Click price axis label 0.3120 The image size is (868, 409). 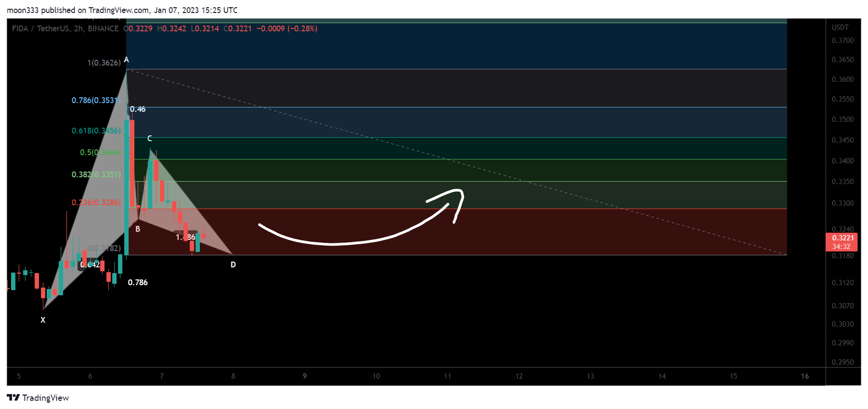tap(842, 283)
